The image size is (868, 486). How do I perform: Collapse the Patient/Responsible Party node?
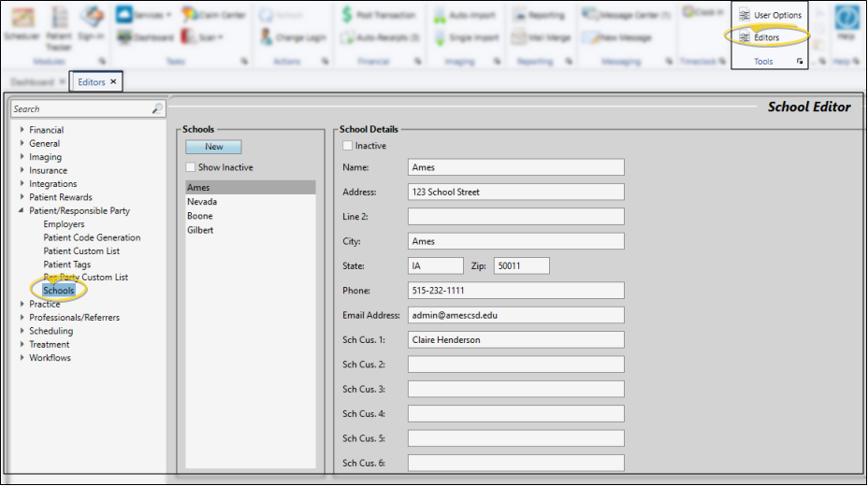pos(22,211)
